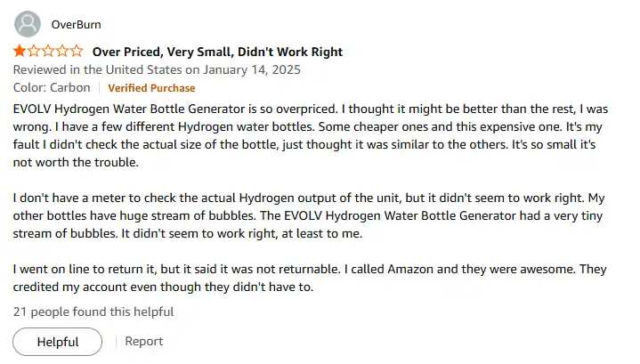Viewport: 640px width, 364px height.
Task: Click the OverBurn profile avatar icon
Action: [28, 23]
